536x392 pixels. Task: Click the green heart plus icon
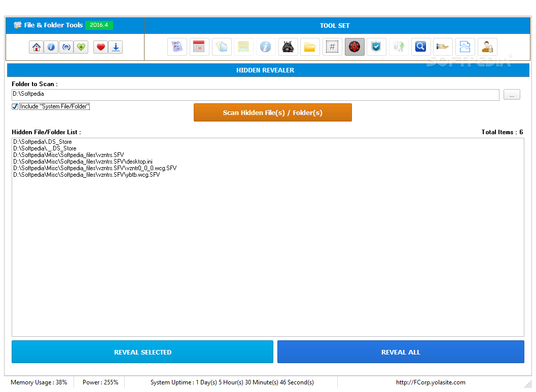[81, 47]
